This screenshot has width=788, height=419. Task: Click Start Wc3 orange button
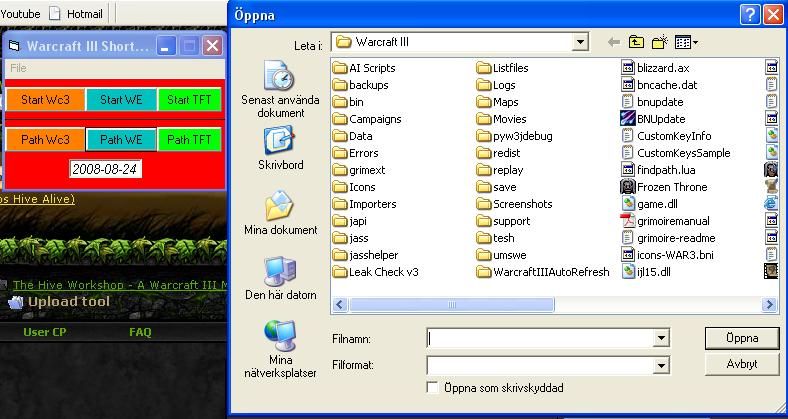(45, 99)
